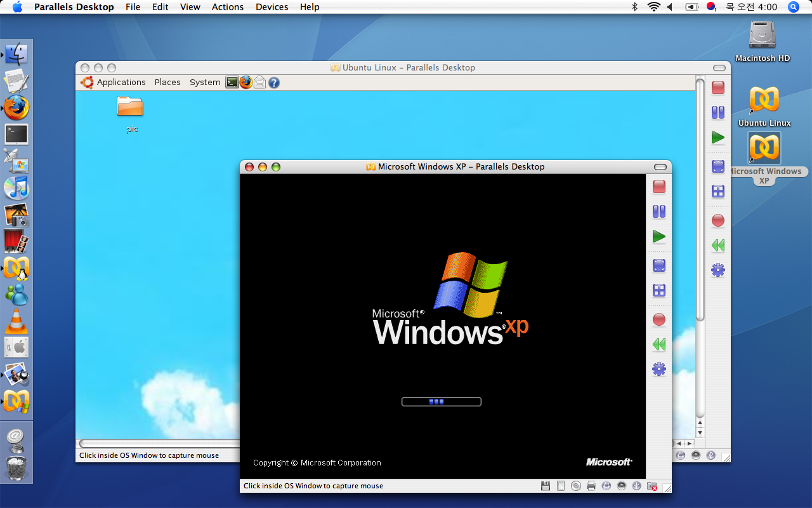Select the pic folder on Ubuntu desktop

pos(131,114)
